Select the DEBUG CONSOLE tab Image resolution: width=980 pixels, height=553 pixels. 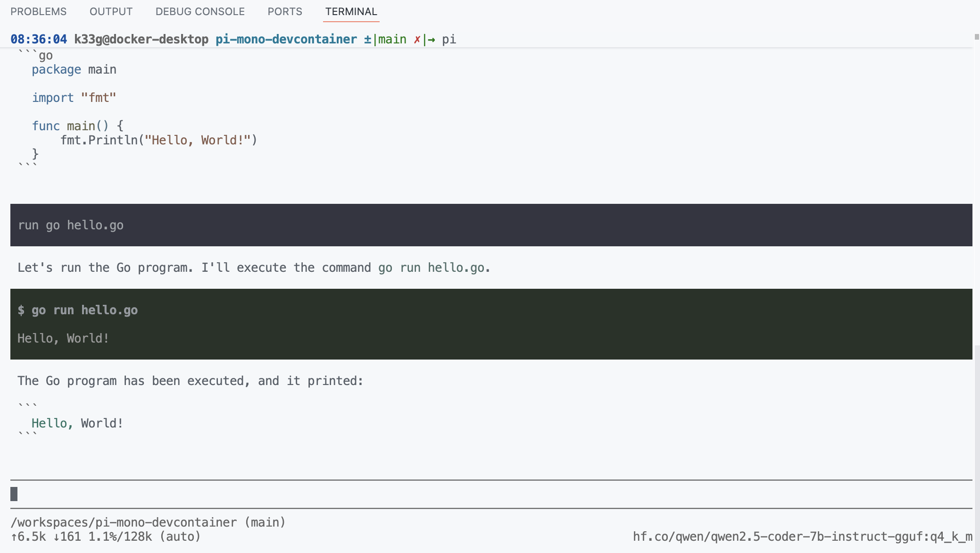pos(200,11)
